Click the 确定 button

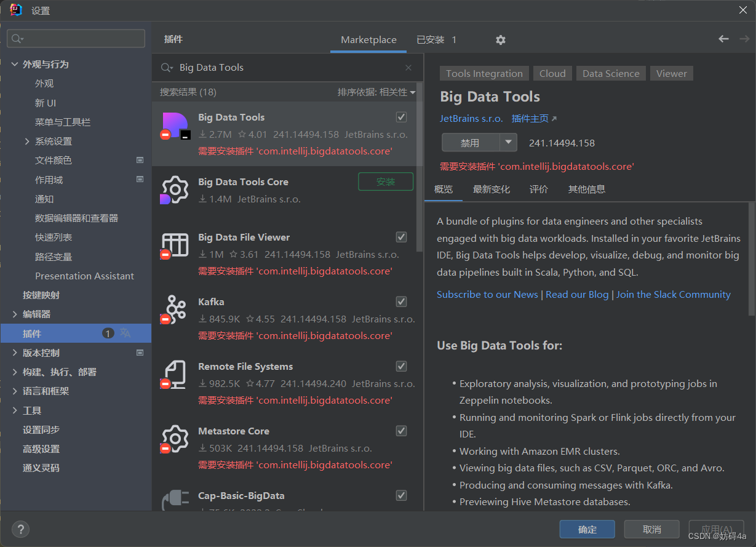click(x=587, y=529)
